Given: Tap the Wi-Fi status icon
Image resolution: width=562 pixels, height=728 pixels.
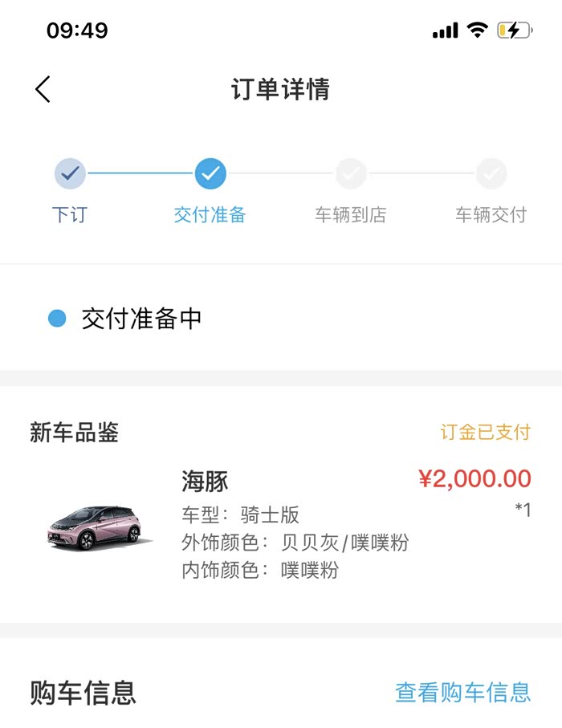Looking at the screenshot, I should (478, 31).
